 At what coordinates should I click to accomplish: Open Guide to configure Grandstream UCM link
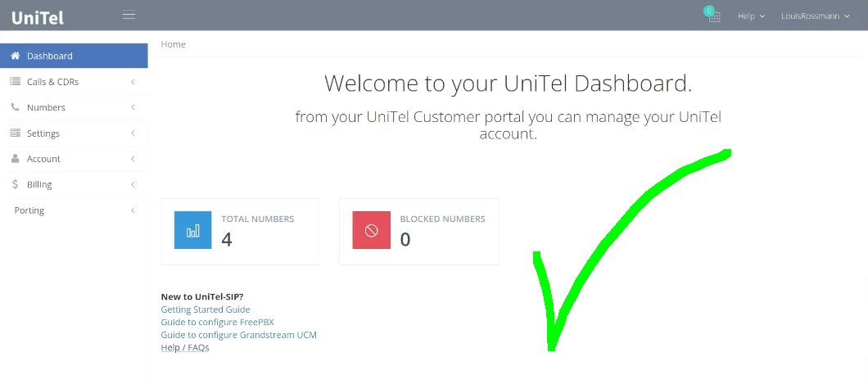pos(238,335)
